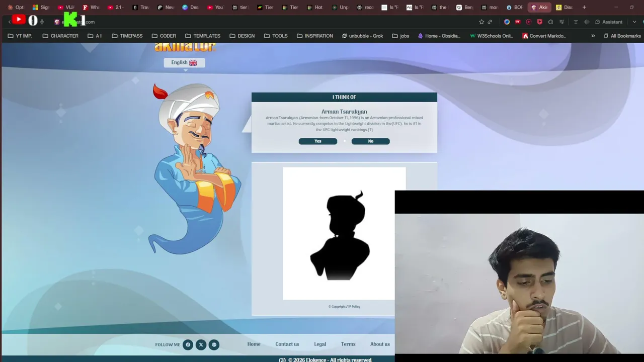Viewport: 644px width, 362px height.
Task: Copy the page link with the chain icon
Action: 490,22
